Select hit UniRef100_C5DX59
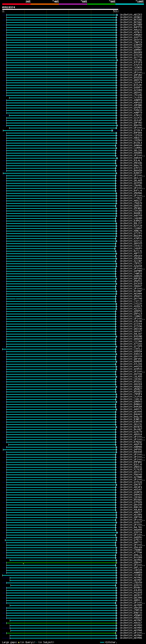 pyautogui.click(x=131, y=583)
